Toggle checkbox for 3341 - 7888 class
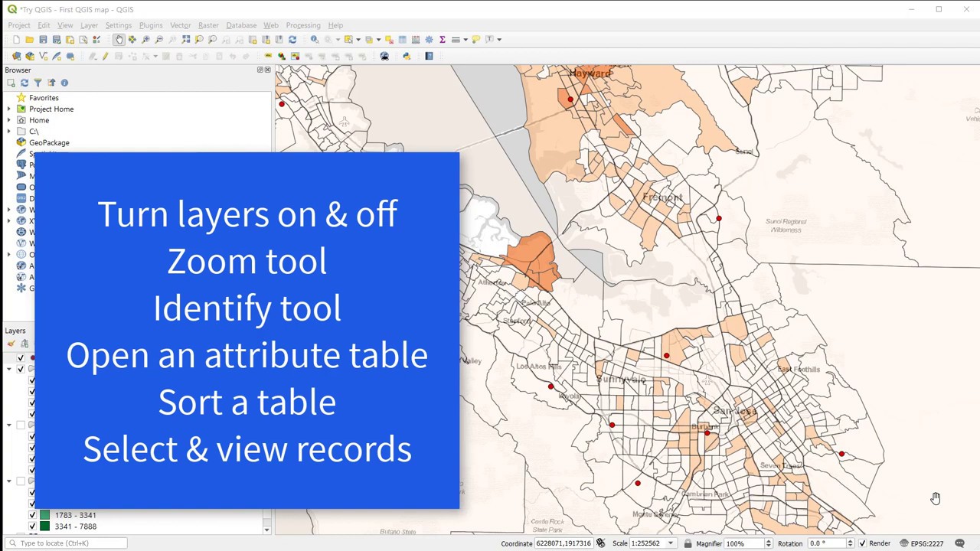Image resolution: width=980 pixels, height=551 pixels. point(32,527)
